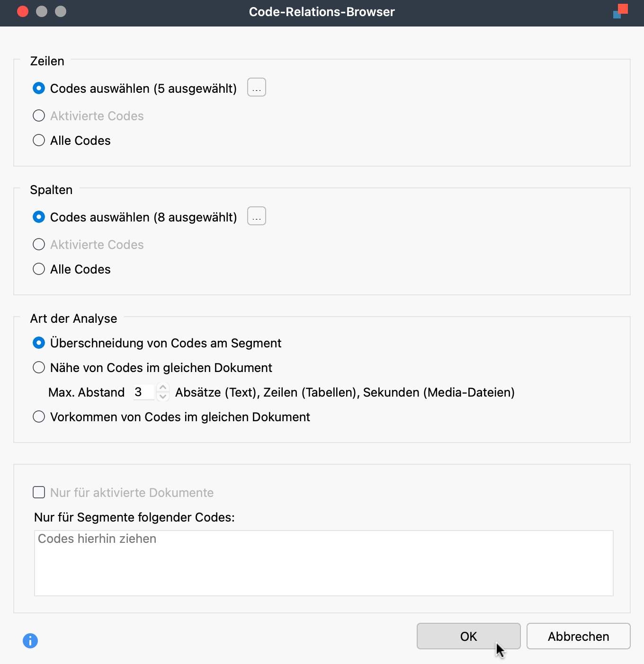Image resolution: width=644 pixels, height=664 pixels.
Task: Click the Max. Abstand value field
Action: 143,392
